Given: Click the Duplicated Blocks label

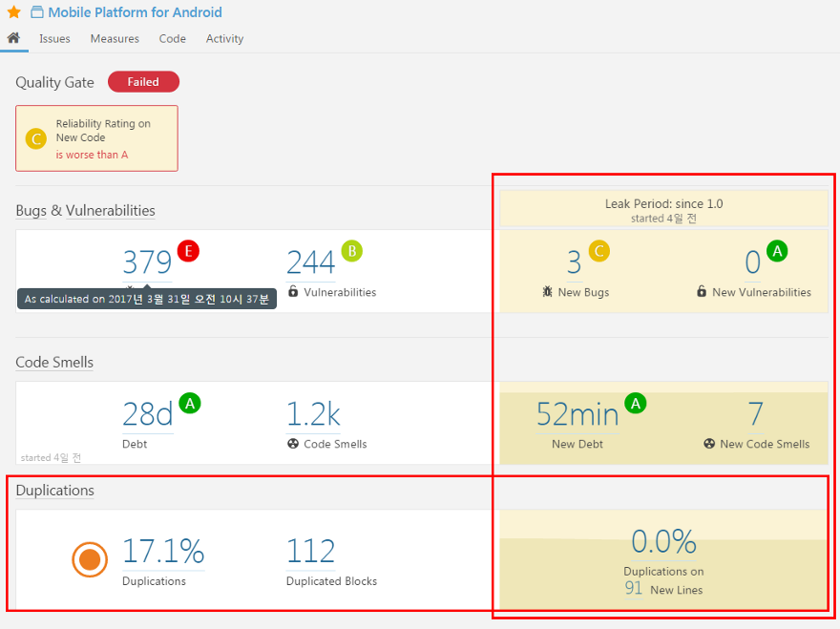Looking at the screenshot, I should tap(331, 581).
